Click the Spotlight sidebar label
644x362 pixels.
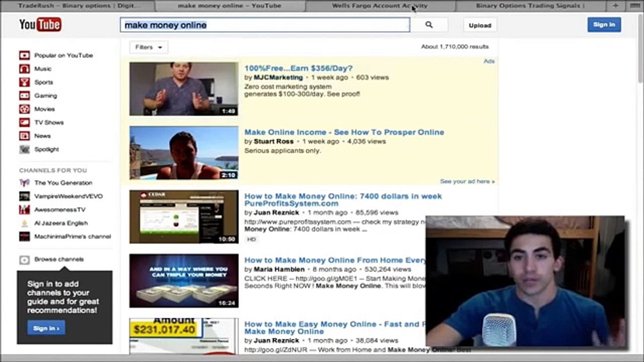click(x=46, y=149)
